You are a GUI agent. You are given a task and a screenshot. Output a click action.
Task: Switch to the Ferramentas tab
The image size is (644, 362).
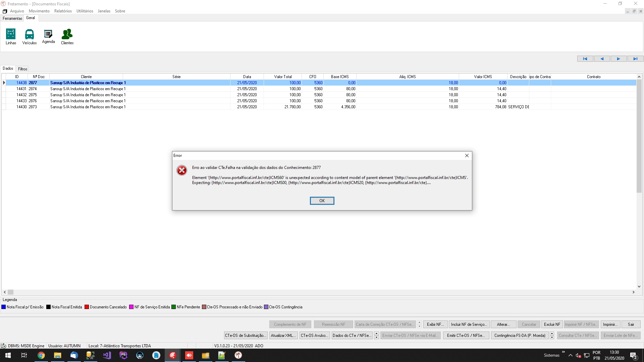(12, 18)
